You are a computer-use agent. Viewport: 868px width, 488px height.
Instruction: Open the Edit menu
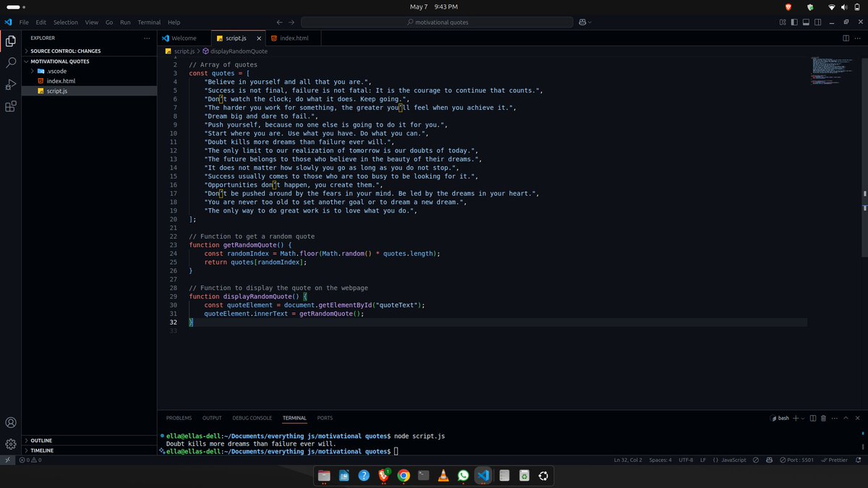click(41, 22)
